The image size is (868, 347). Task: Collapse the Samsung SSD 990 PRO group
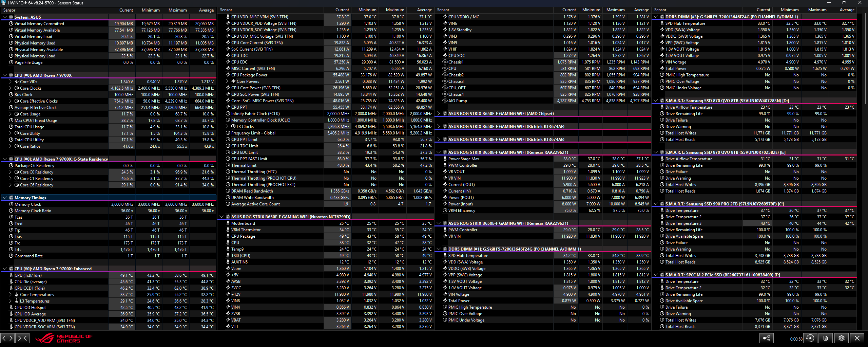pyautogui.click(x=656, y=204)
